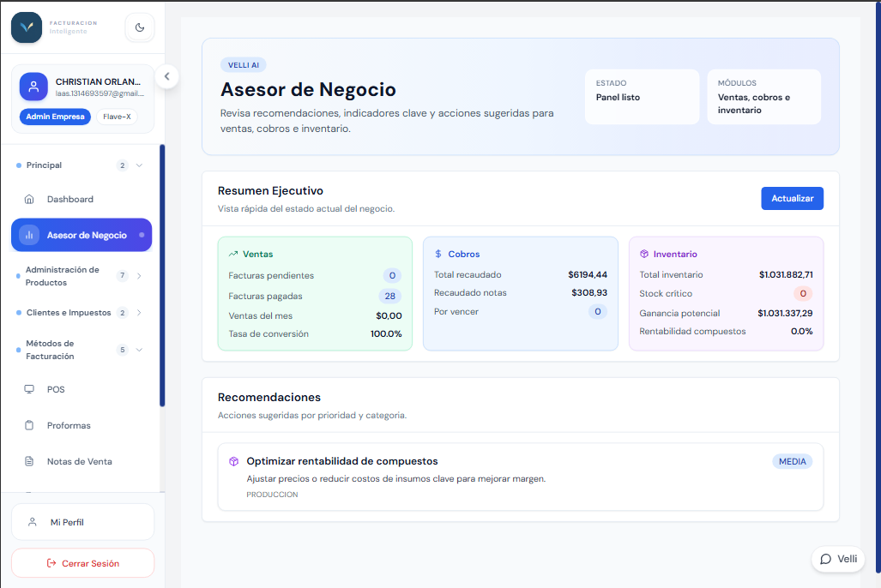881x588 pixels.
Task: Expand Clientes e Impuestos section
Action: [139, 312]
